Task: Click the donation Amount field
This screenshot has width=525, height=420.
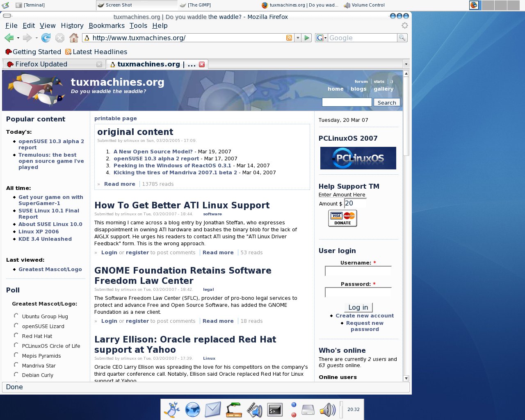Action: pyautogui.click(x=355, y=203)
